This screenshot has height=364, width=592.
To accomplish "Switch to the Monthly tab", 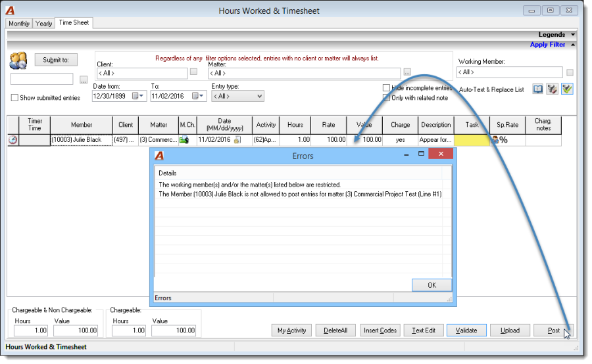I will point(19,24).
